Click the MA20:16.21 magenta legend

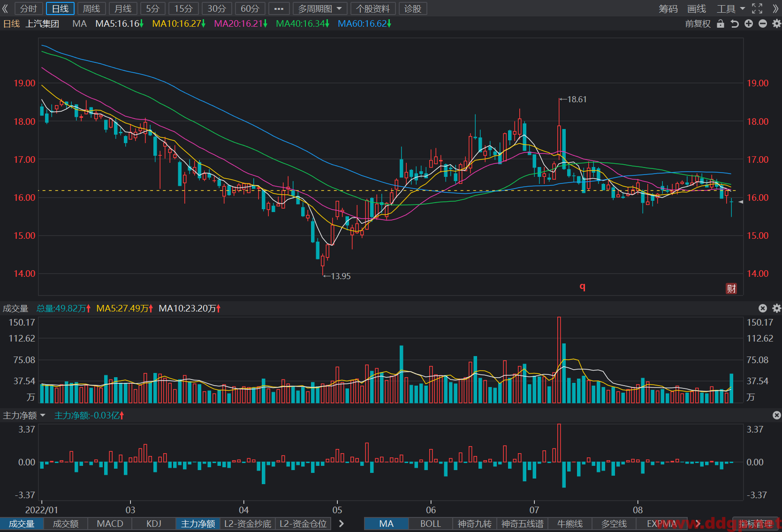pyautogui.click(x=241, y=23)
